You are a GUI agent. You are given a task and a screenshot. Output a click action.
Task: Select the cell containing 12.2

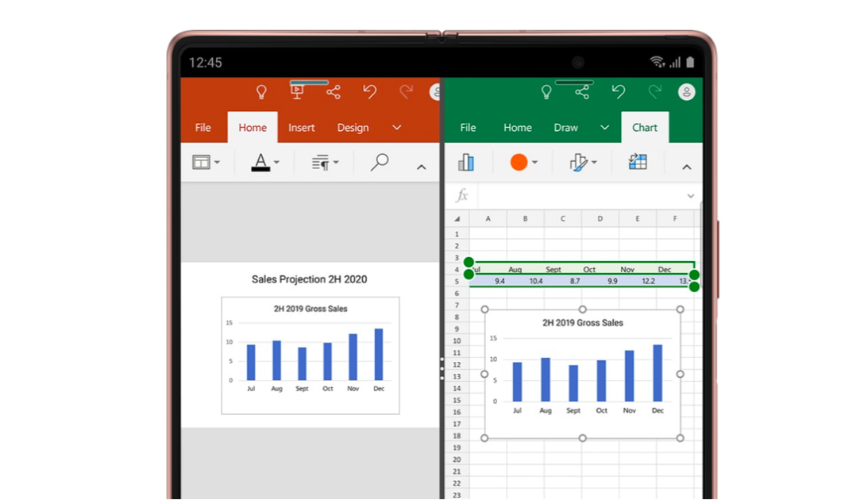point(637,281)
